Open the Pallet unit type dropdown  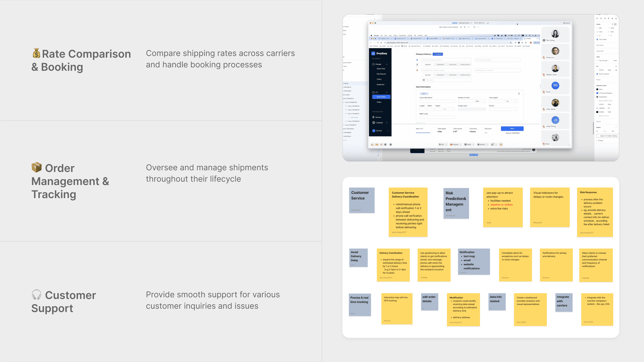coord(480,101)
